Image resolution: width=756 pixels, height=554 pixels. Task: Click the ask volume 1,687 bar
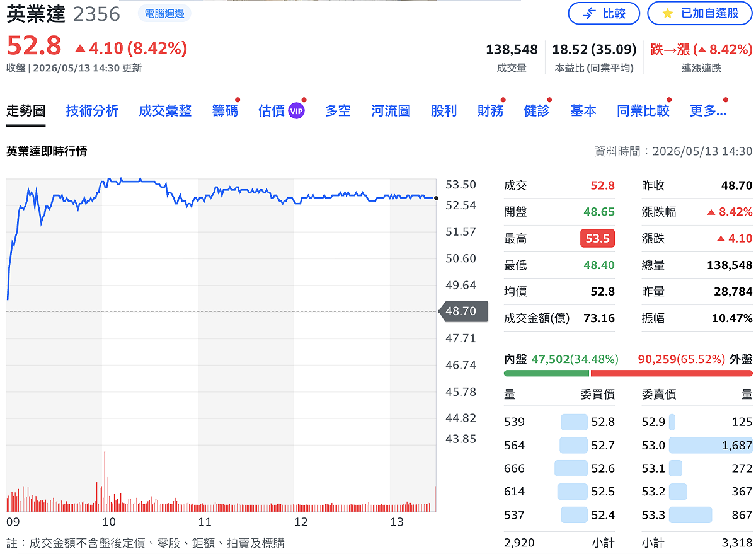tap(711, 446)
